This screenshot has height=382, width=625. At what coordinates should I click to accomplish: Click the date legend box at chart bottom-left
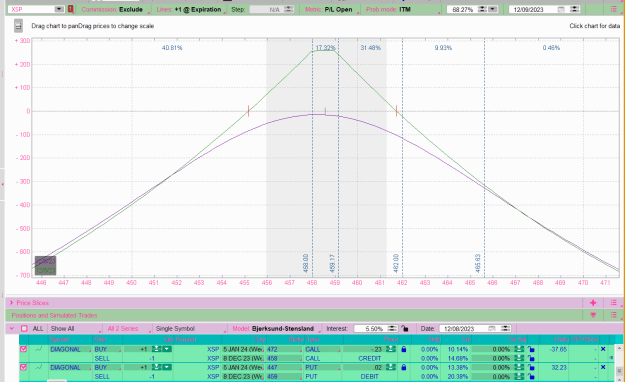click(45, 266)
